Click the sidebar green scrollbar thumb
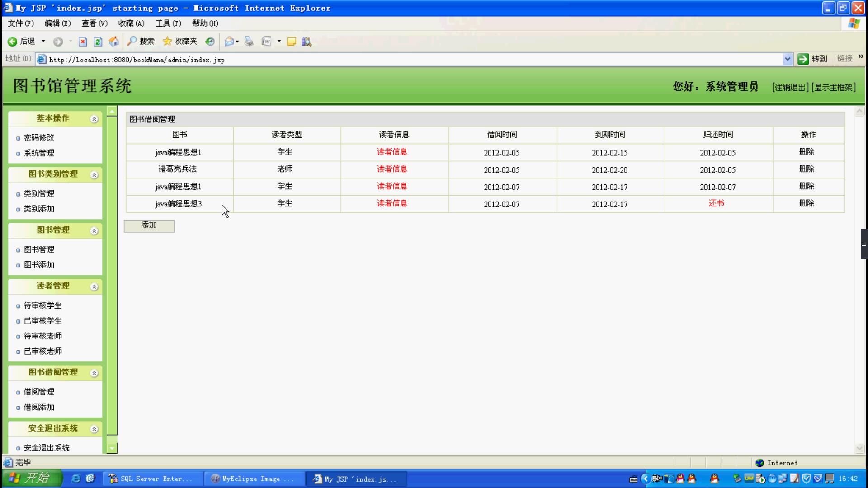Screen dimensions: 868x488 coord(112,275)
